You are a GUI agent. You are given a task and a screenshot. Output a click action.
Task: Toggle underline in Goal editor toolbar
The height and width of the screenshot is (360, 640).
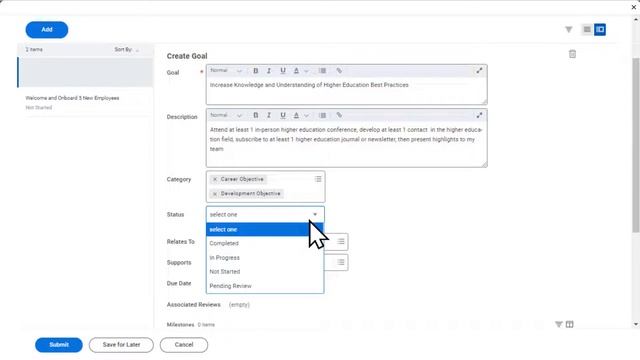point(282,71)
